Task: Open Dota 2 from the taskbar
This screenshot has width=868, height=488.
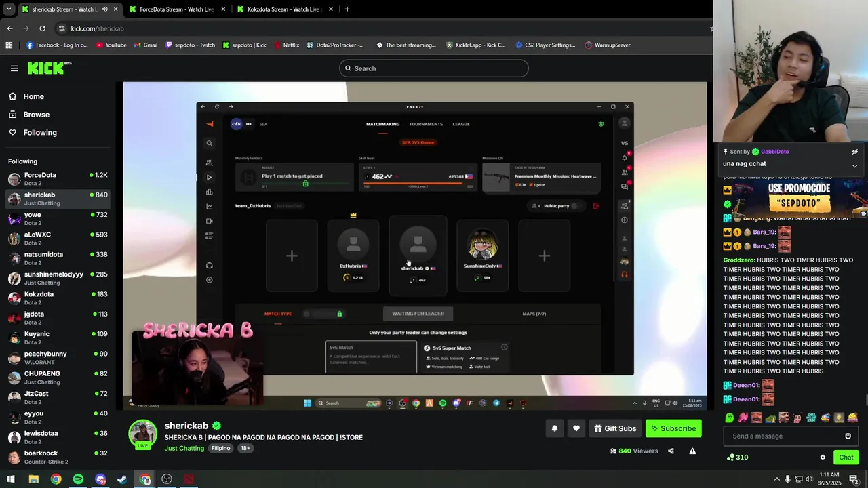Action: pyautogui.click(x=189, y=479)
